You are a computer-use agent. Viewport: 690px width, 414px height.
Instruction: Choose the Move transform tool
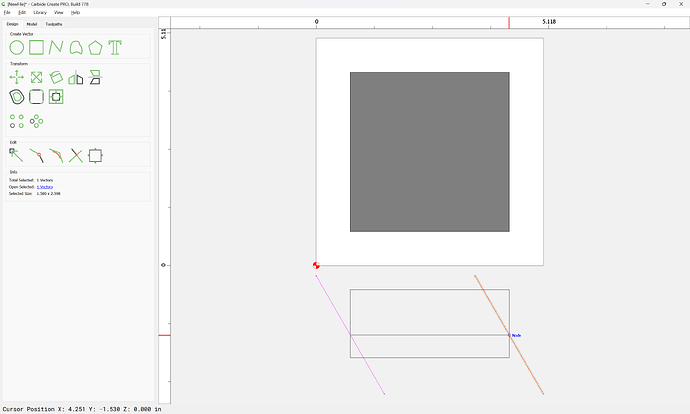(x=17, y=77)
